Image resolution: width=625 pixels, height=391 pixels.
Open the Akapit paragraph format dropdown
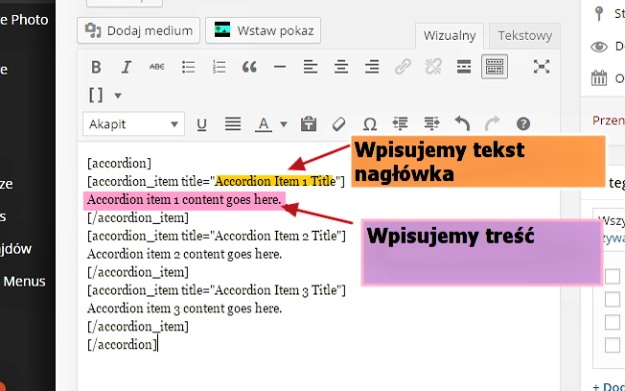click(x=134, y=124)
